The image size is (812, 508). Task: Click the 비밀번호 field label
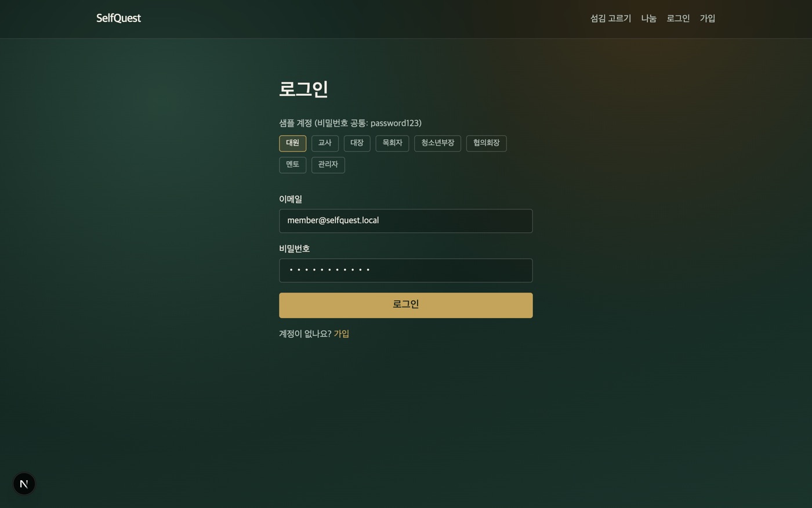[x=294, y=248]
